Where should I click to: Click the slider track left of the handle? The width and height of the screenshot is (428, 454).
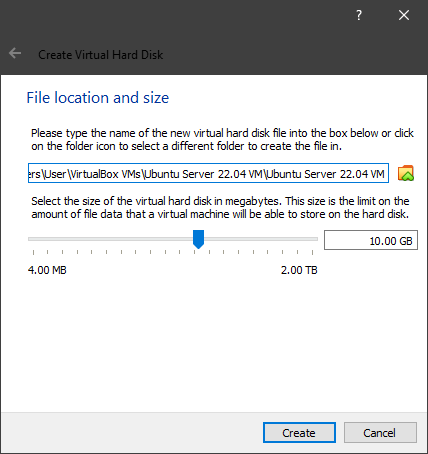[110, 239]
